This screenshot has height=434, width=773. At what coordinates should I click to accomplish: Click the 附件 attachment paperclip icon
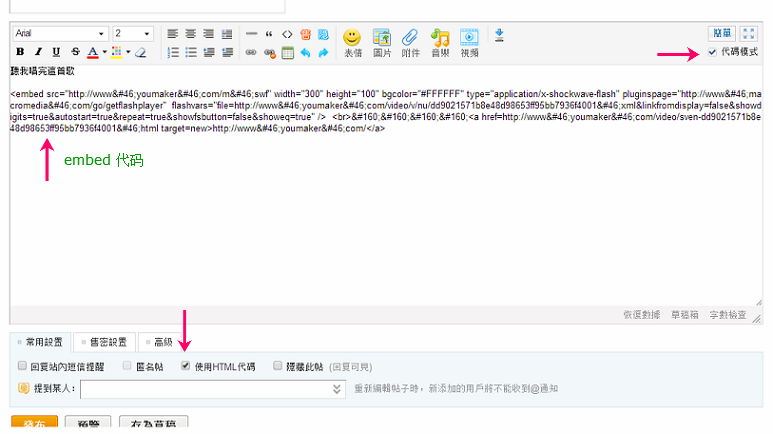pos(410,41)
